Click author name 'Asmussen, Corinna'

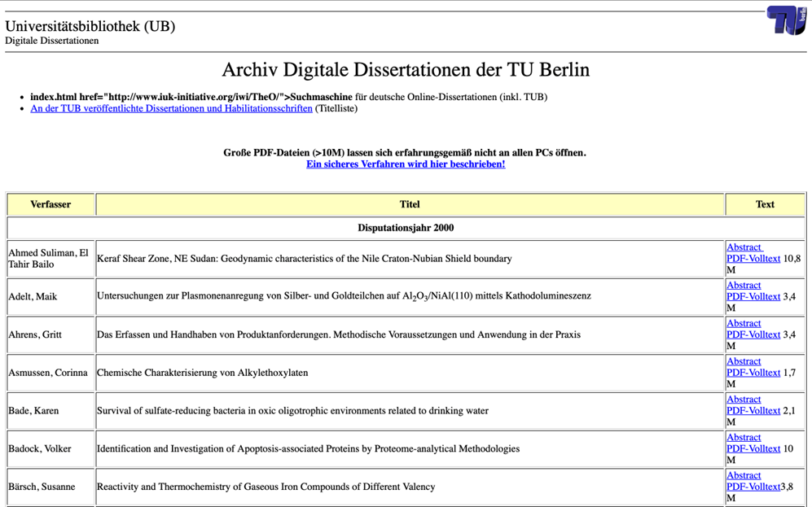pyautogui.click(x=47, y=373)
